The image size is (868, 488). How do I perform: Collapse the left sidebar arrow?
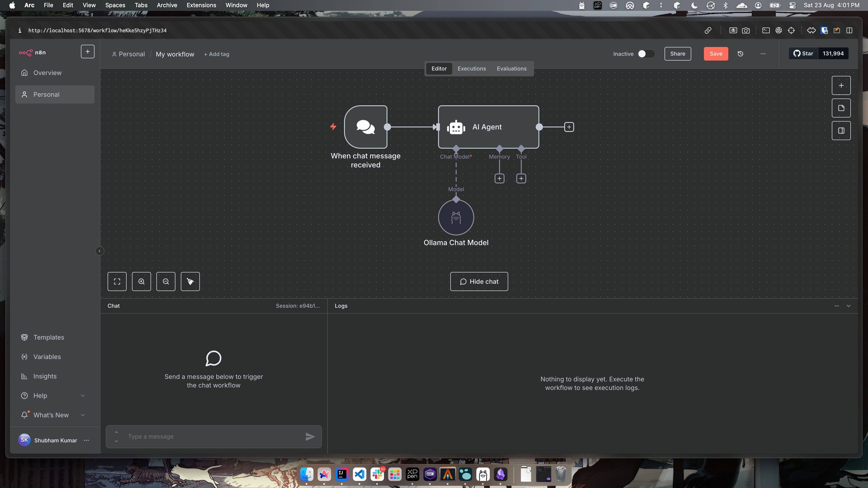pos(100,251)
